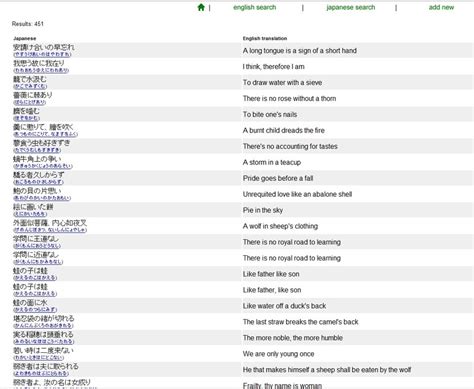Select the text 'Like water off a duck's back'
The width and height of the screenshot is (474, 389).
click(x=284, y=306)
